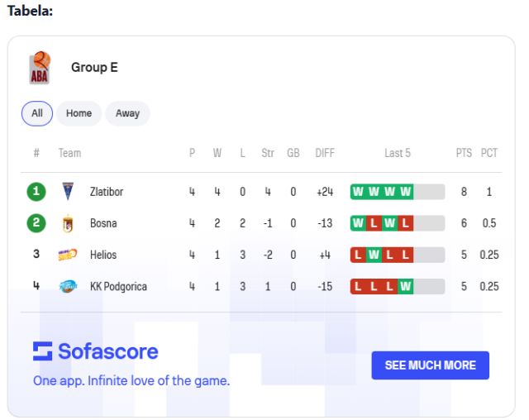Switch to the Home standings tab
The image size is (529, 420).
coord(79,113)
